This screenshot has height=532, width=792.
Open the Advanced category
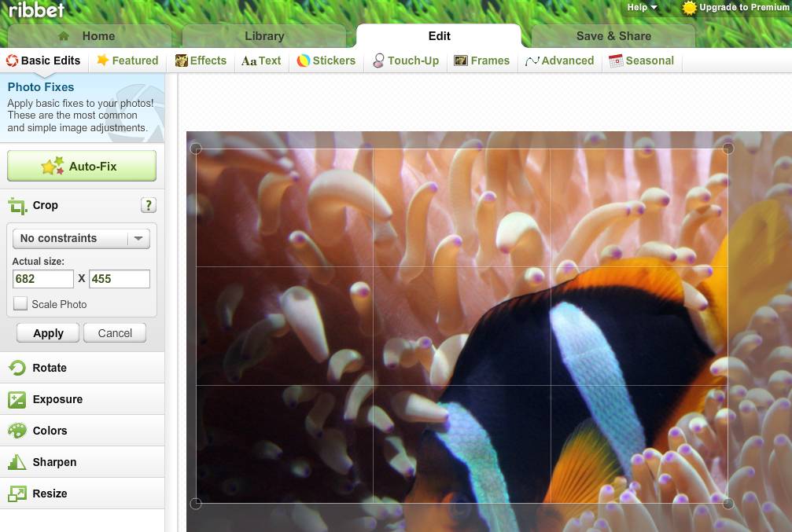pyautogui.click(x=560, y=61)
